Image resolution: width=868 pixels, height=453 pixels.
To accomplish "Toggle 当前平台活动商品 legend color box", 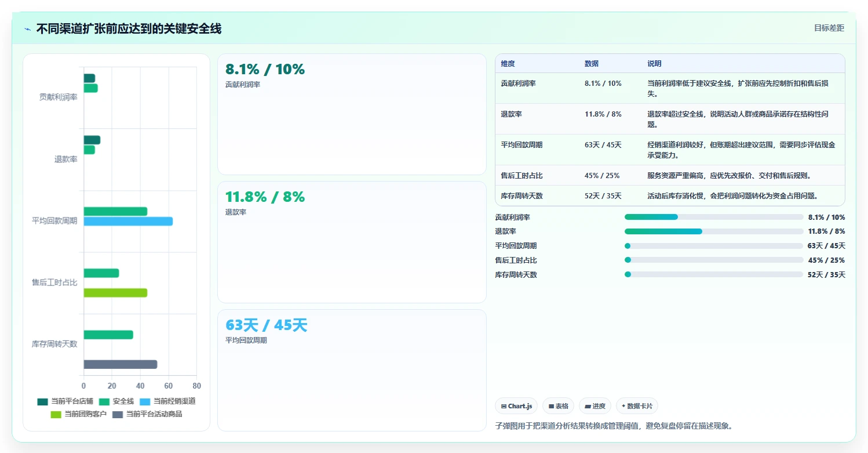I will pyautogui.click(x=118, y=414).
